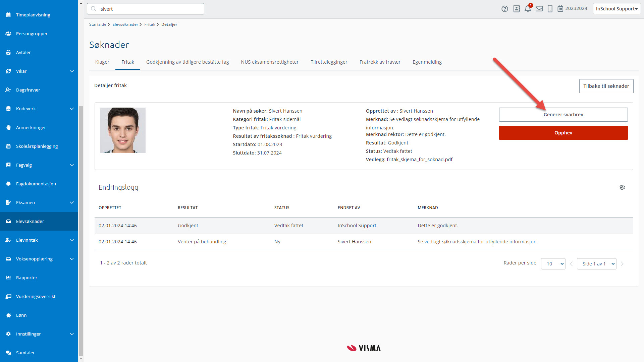The height and width of the screenshot is (362, 644).
Task: Open Rapporter in the sidebar
Action: pyautogui.click(x=26, y=278)
